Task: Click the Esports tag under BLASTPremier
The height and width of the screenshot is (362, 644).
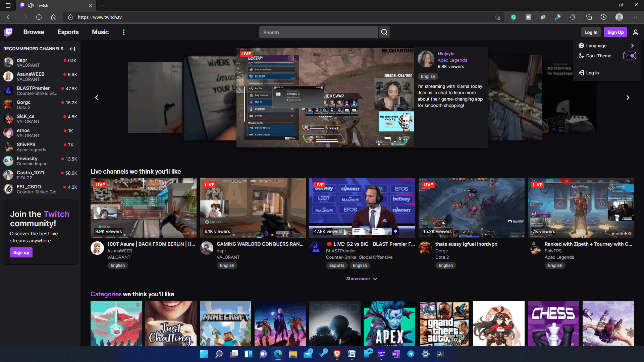Action: click(x=337, y=265)
